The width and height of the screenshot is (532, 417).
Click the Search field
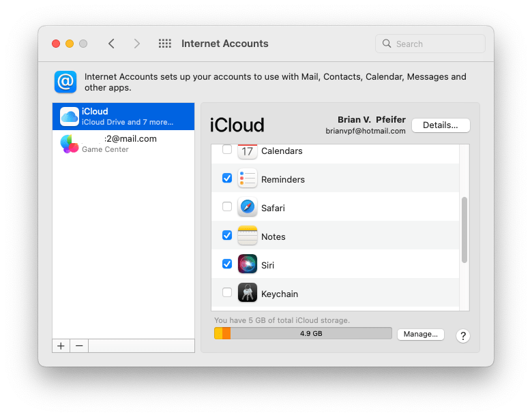(x=430, y=44)
